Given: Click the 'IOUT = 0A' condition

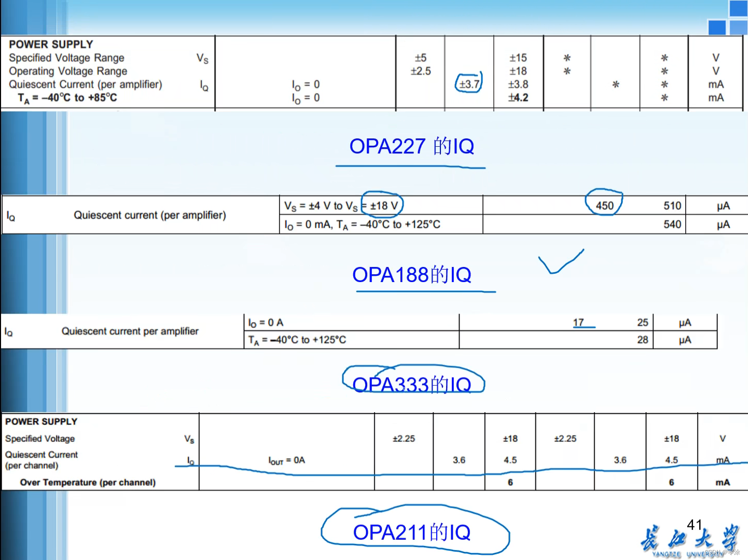Looking at the screenshot, I should click(x=287, y=460).
